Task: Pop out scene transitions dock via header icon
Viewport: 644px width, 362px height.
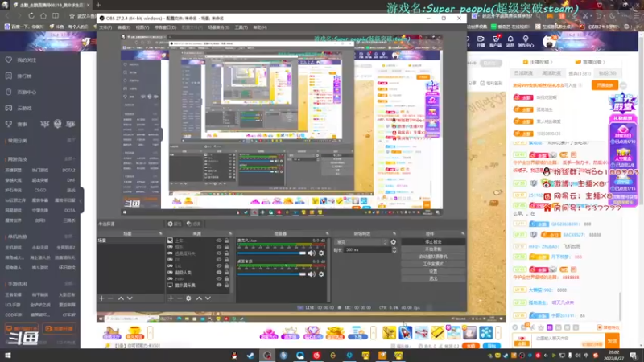Action: pos(394,233)
